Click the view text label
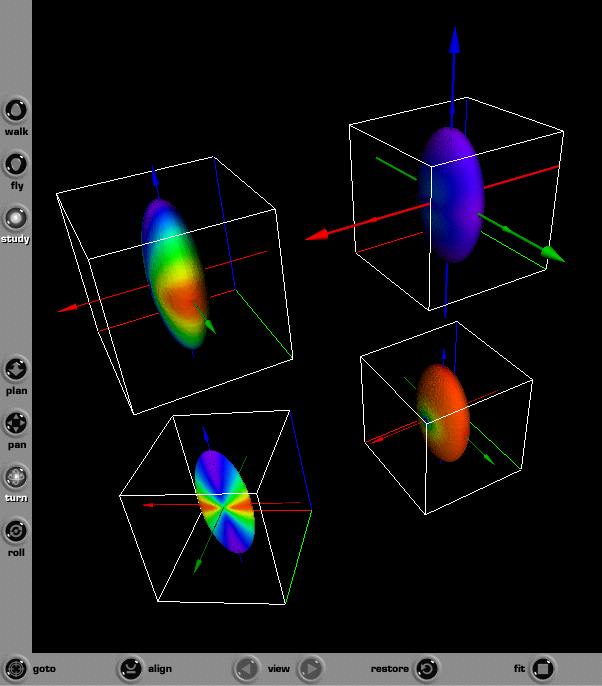602x686 pixels. pos(279,668)
